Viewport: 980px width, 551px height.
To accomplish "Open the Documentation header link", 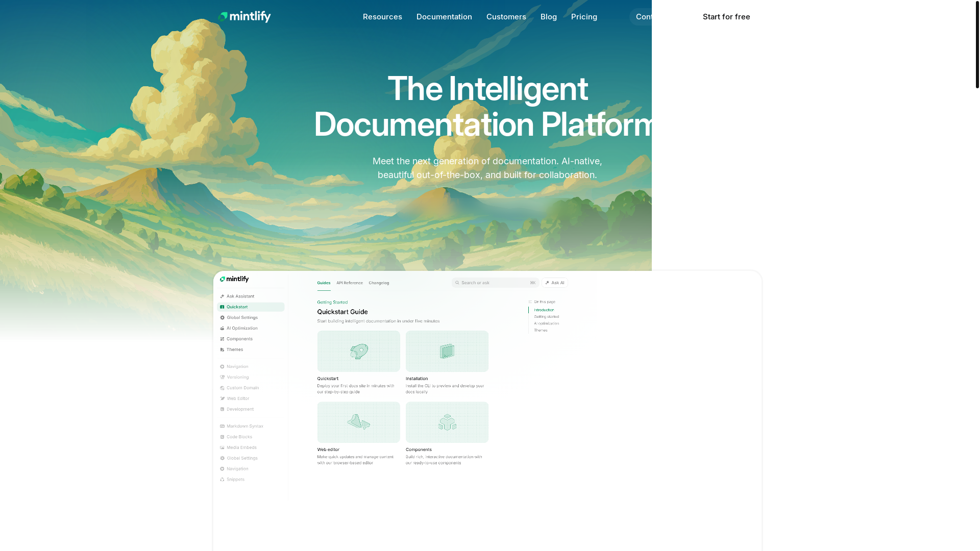I will 444,17.
